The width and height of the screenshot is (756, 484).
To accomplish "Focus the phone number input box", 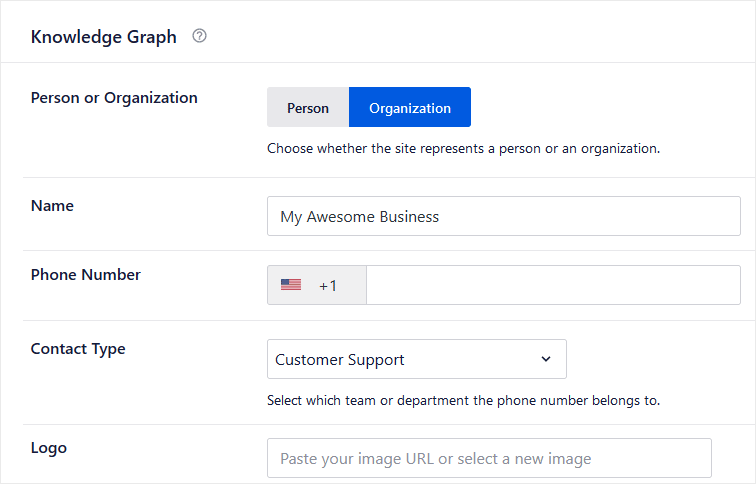I will pyautogui.click(x=552, y=285).
